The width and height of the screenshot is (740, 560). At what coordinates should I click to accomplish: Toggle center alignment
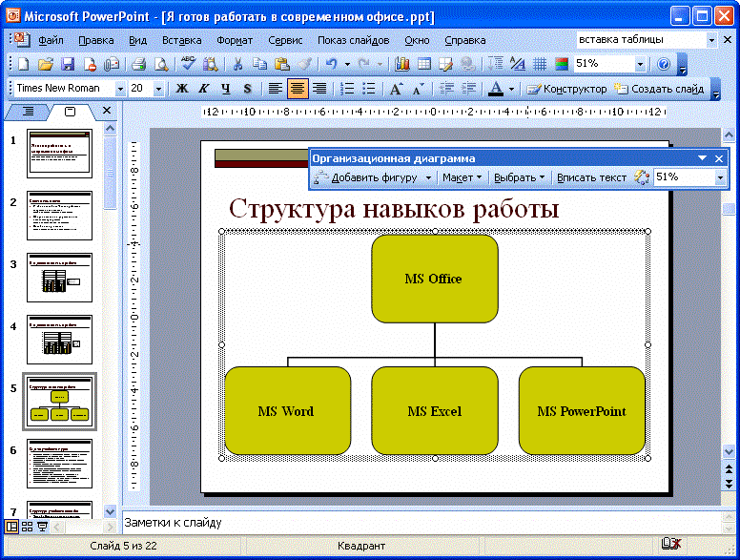point(298,89)
